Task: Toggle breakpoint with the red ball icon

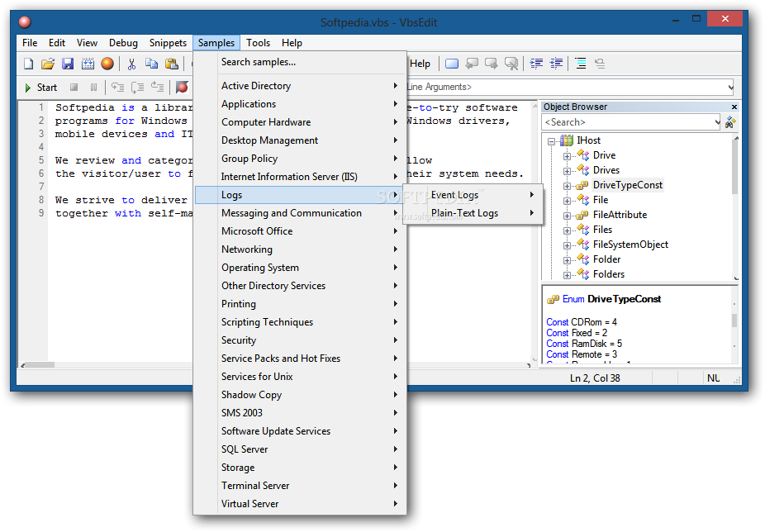Action: (x=182, y=88)
